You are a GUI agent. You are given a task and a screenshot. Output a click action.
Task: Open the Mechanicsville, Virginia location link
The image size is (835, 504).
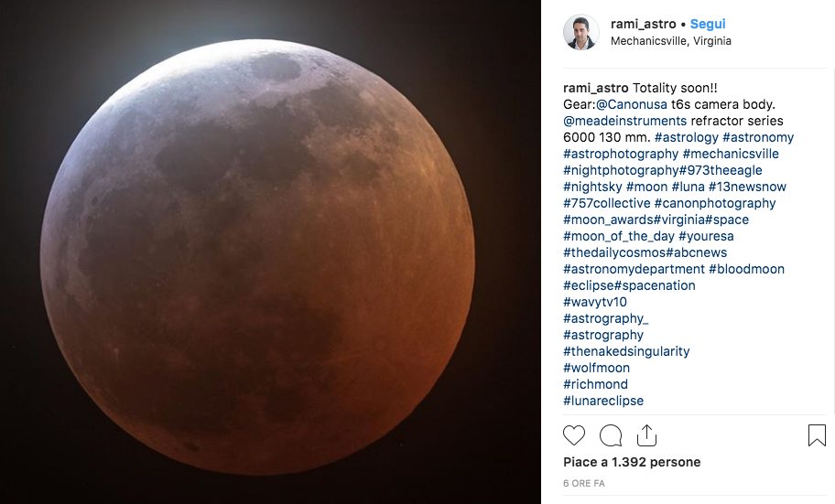pyautogui.click(x=670, y=41)
